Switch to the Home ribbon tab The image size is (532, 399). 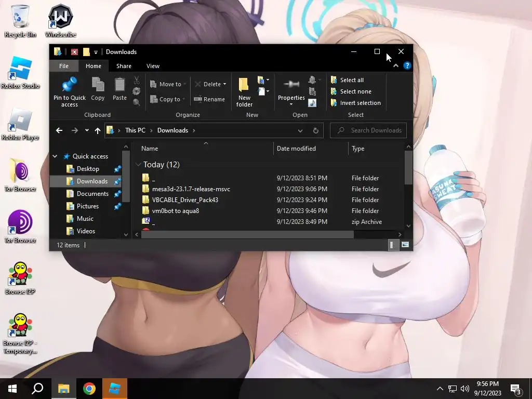tap(94, 66)
